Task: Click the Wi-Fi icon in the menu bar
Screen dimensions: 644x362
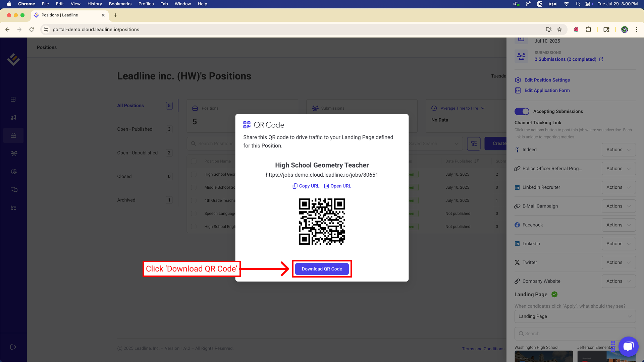Action: 567,4
